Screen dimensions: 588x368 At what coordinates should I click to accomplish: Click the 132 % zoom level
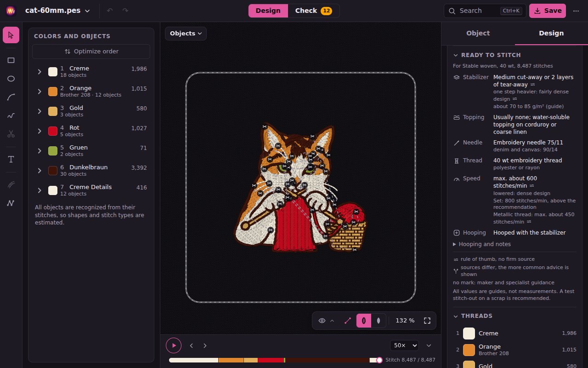coord(405,321)
